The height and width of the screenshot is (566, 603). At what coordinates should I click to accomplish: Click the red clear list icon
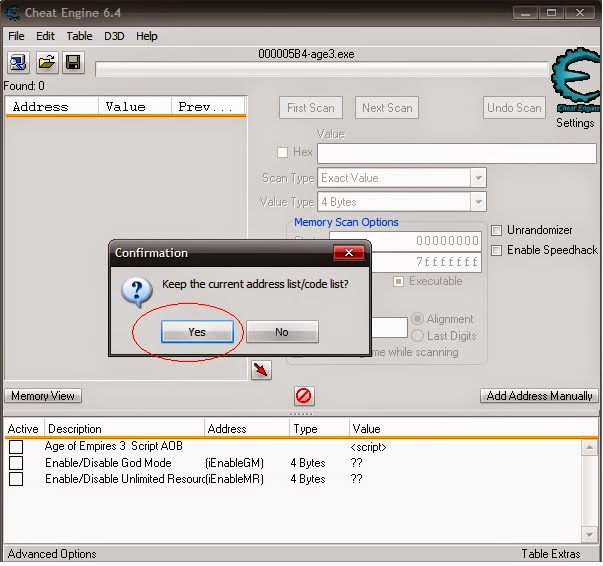coord(304,396)
